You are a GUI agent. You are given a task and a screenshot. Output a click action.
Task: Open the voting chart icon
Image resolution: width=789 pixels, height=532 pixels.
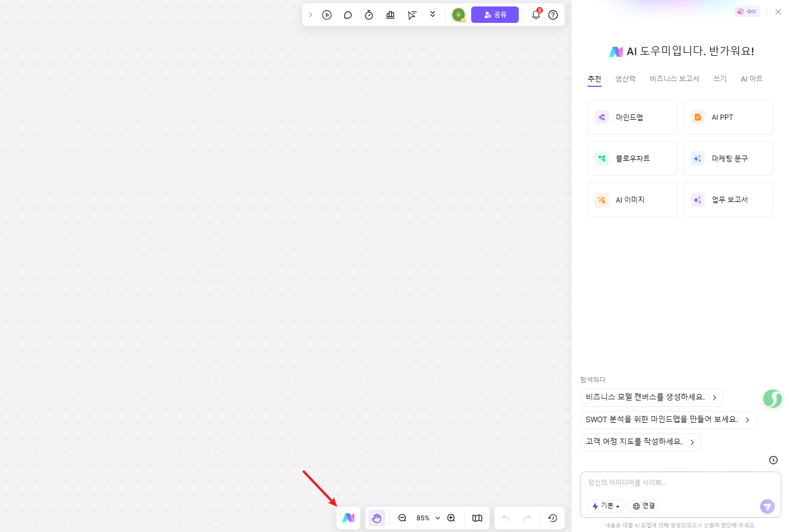390,15
